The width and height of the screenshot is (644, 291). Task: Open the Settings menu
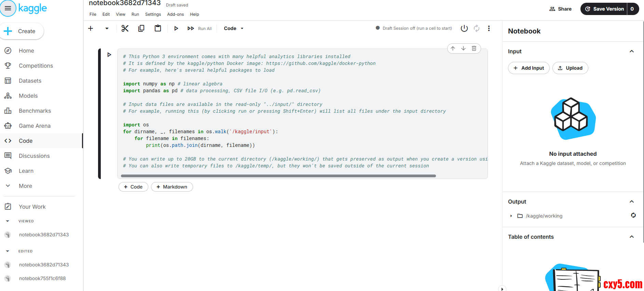point(153,14)
